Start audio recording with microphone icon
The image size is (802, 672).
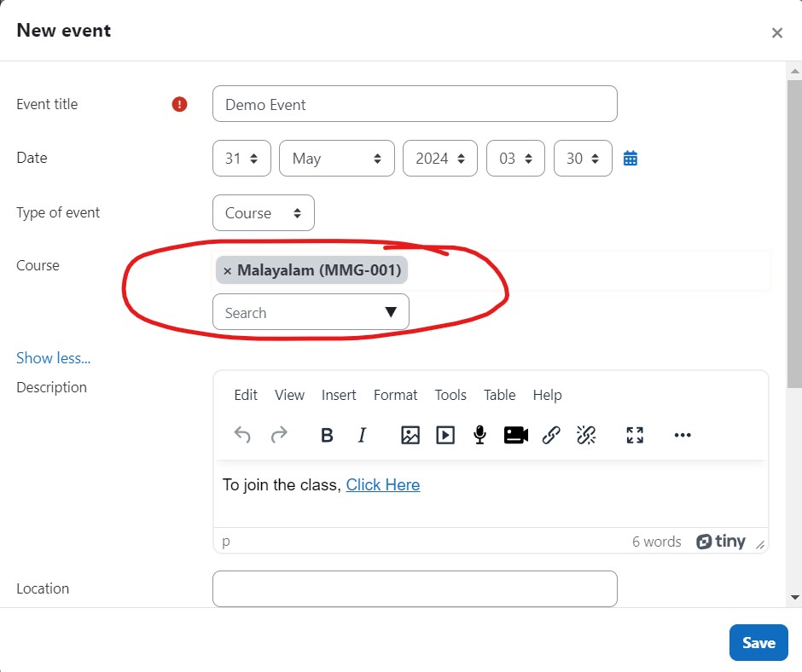tap(479, 435)
